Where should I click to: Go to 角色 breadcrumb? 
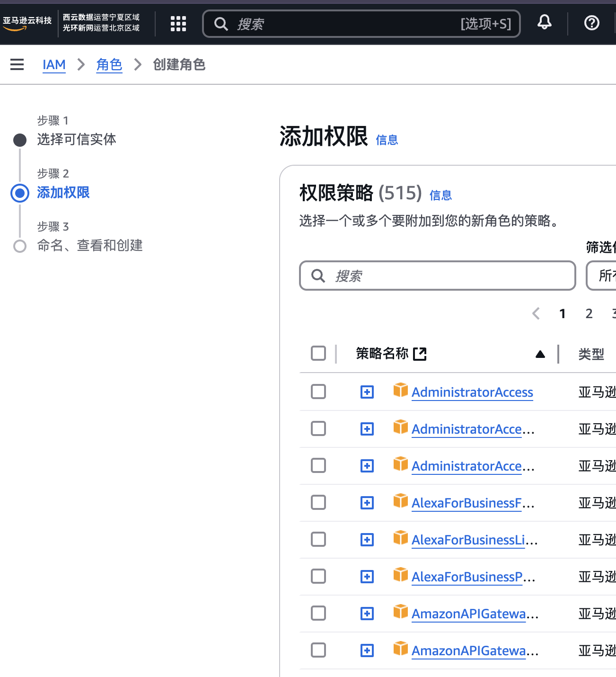(x=109, y=64)
